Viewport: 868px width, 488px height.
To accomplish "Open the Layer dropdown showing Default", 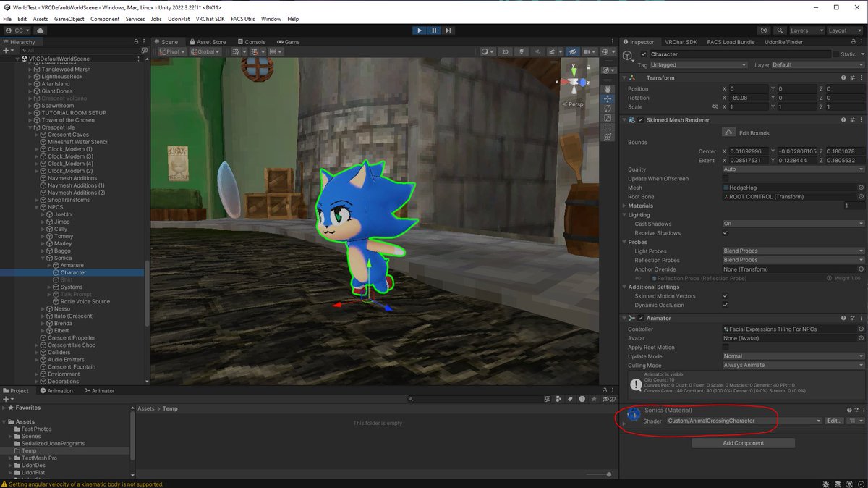I will point(817,64).
